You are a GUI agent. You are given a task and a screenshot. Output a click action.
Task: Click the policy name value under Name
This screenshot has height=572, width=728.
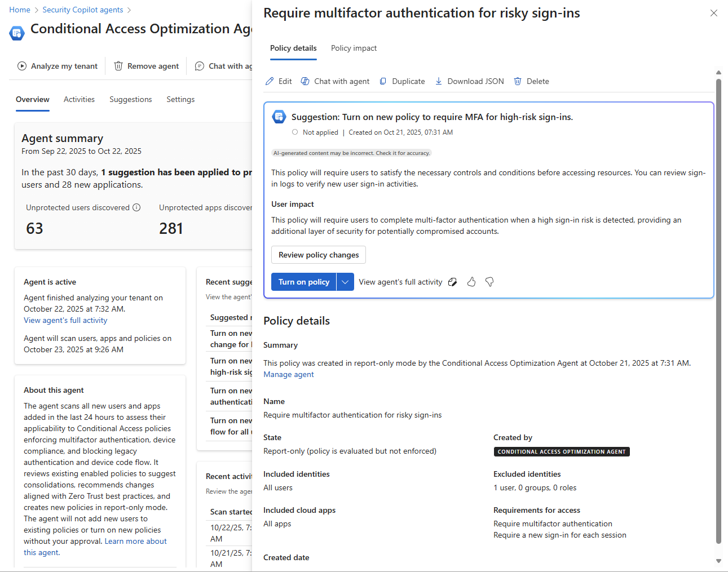(x=352, y=415)
